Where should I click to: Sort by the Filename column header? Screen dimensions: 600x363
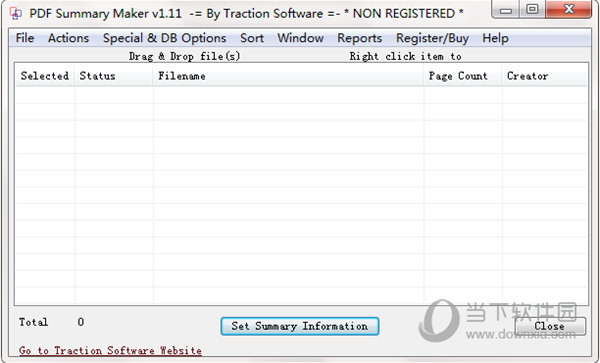click(x=288, y=76)
